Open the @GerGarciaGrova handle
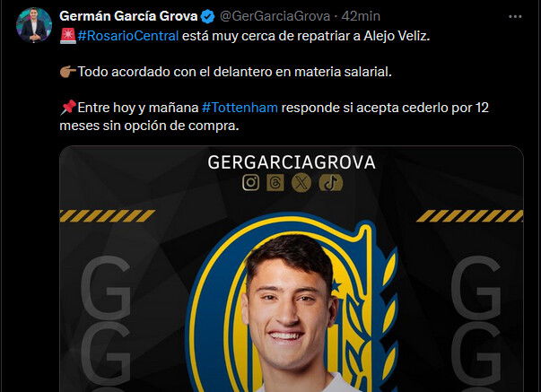This screenshot has width=541, height=392. point(275,16)
